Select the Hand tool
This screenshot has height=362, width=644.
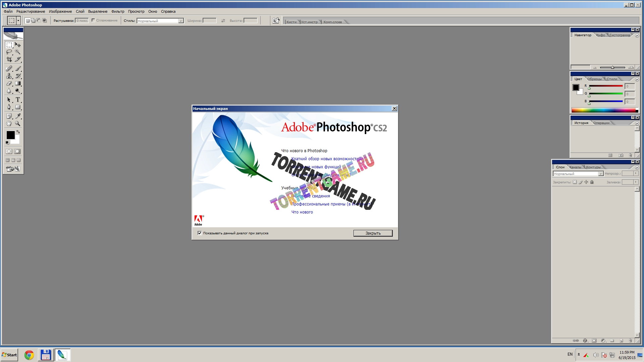click(9, 124)
